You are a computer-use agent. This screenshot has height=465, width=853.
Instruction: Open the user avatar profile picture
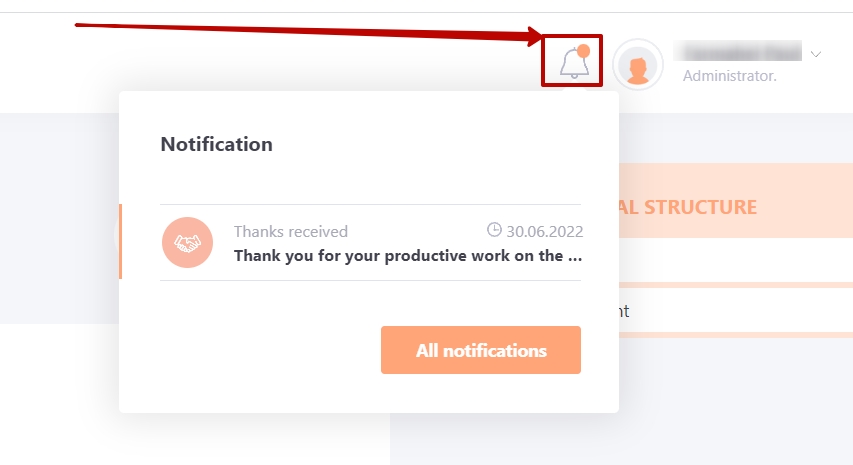[638, 64]
